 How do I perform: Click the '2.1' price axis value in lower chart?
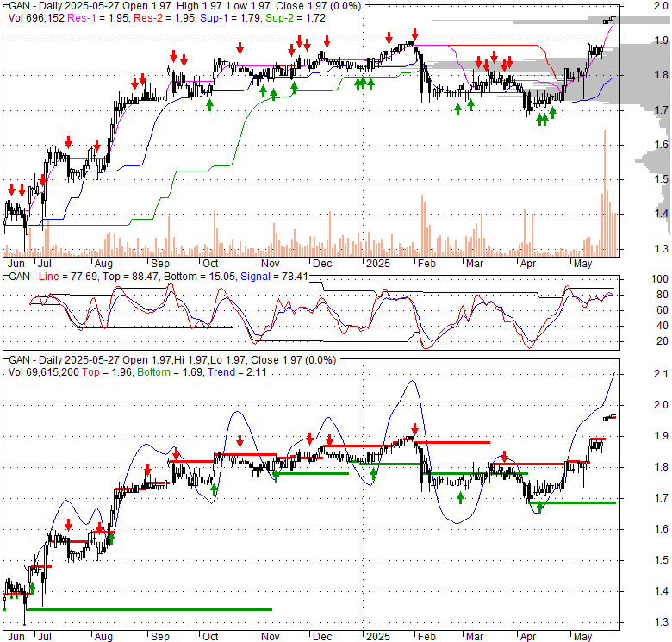(661, 374)
